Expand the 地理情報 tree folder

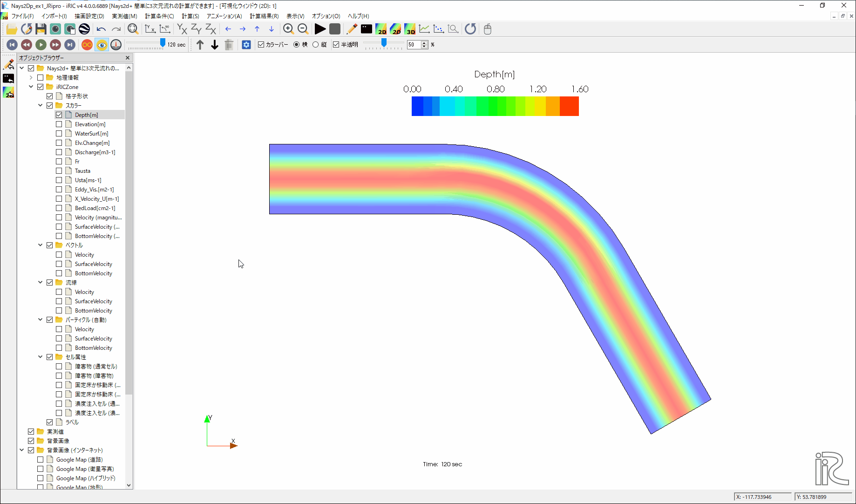click(31, 78)
